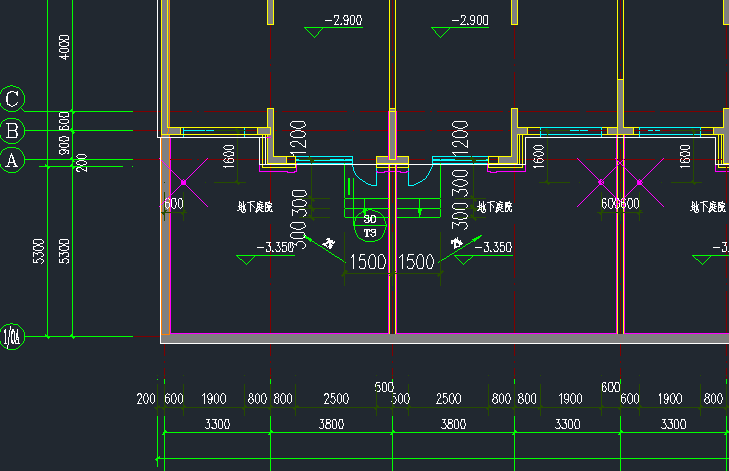Select the magenta X marker at leftmost wall
Image resolution: width=729 pixels, height=471 pixels.
(184, 182)
